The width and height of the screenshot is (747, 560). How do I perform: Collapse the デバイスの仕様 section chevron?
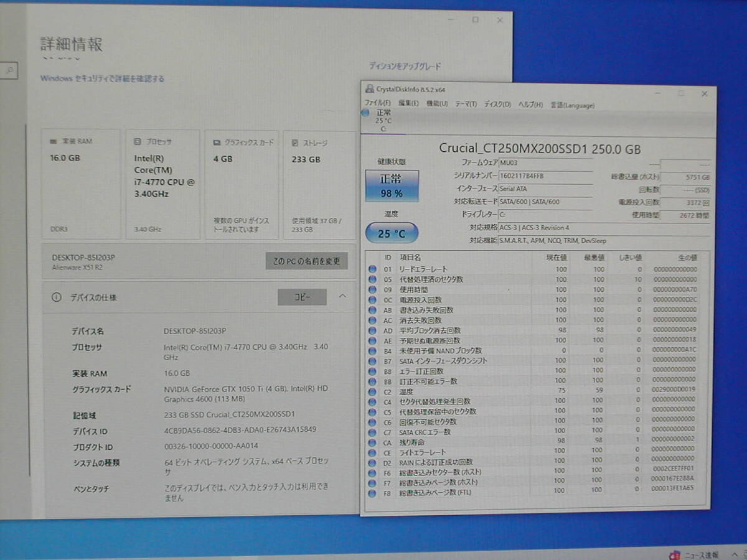(342, 296)
